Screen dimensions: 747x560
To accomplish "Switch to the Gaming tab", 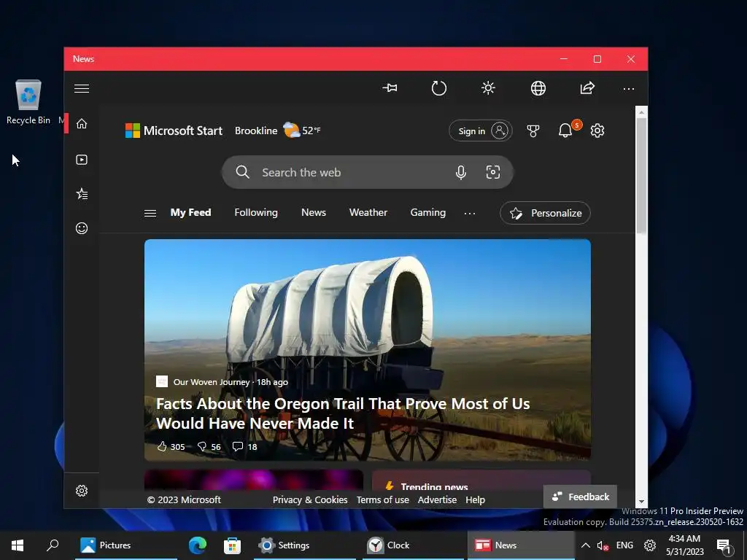I will [x=427, y=212].
